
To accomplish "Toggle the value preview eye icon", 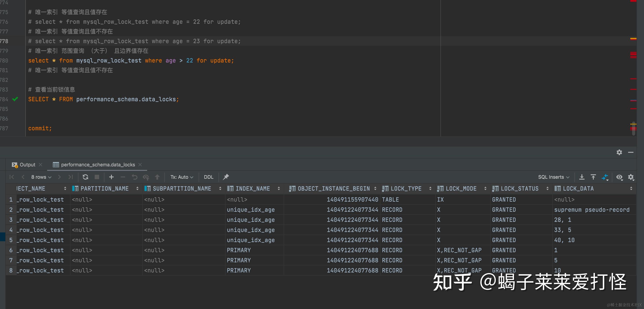I will click(x=619, y=177).
